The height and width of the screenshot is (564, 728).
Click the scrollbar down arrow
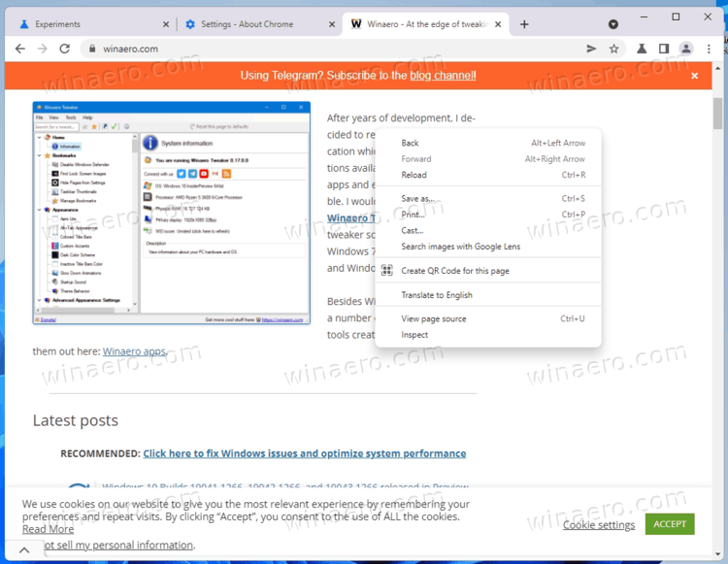(x=717, y=554)
